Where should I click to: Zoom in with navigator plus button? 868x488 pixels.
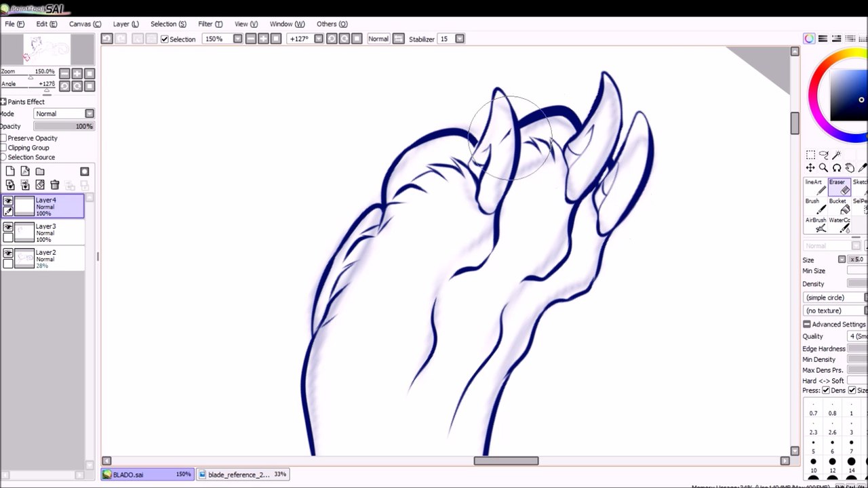point(77,73)
